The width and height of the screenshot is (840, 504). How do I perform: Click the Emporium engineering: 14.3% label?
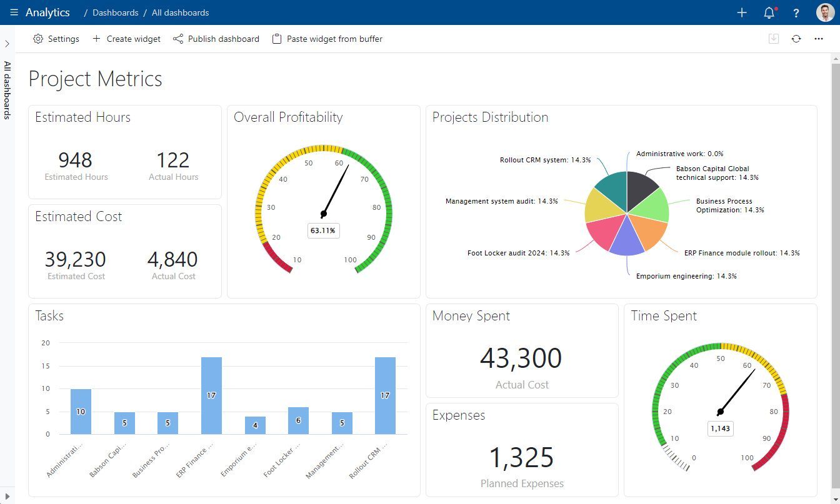coord(686,276)
